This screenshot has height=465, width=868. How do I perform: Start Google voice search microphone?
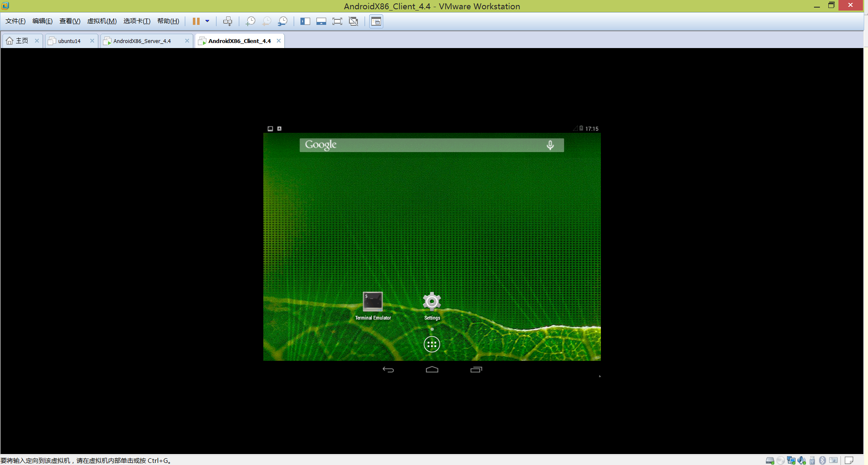(x=550, y=145)
